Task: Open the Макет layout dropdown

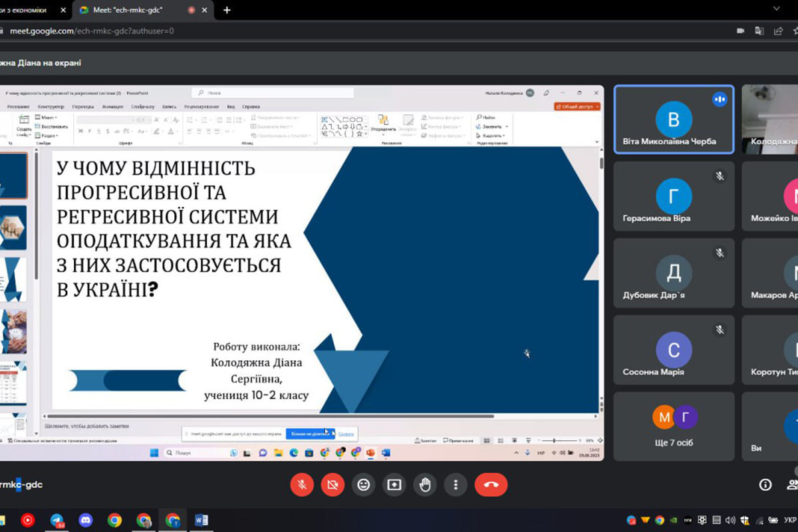Action: 47,117
